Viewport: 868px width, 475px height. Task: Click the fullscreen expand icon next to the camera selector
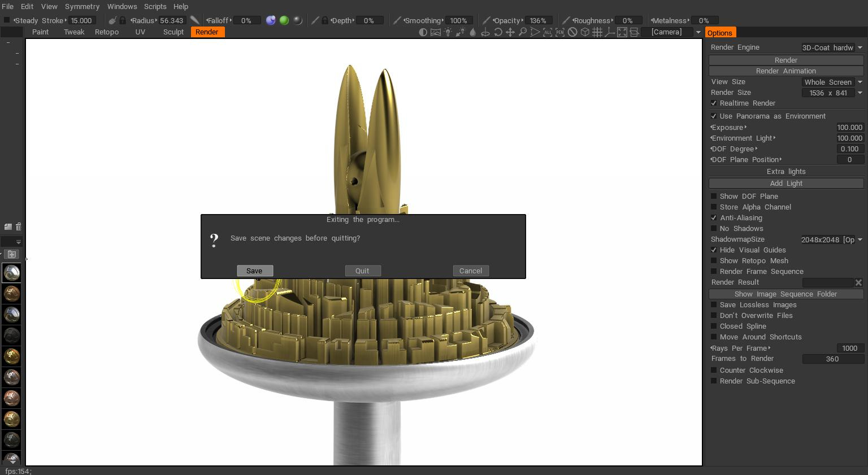[622, 32]
